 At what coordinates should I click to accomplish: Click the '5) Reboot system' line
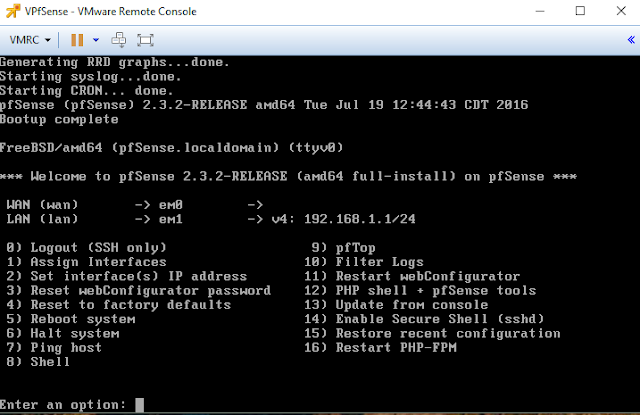tap(71, 319)
